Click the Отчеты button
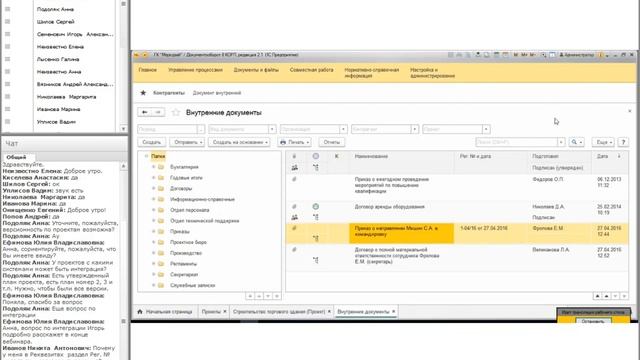The image size is (640, 360). [x=331, y=142]
